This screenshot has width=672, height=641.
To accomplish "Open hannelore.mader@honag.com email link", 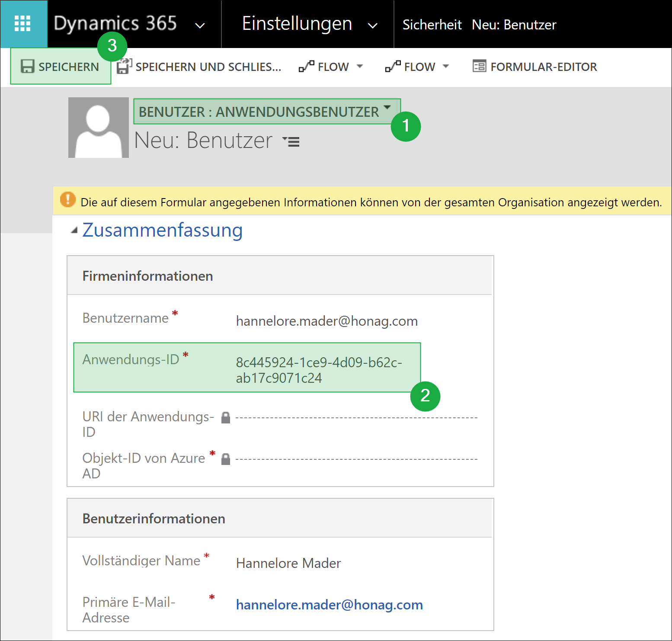I will tap(329, 605).
